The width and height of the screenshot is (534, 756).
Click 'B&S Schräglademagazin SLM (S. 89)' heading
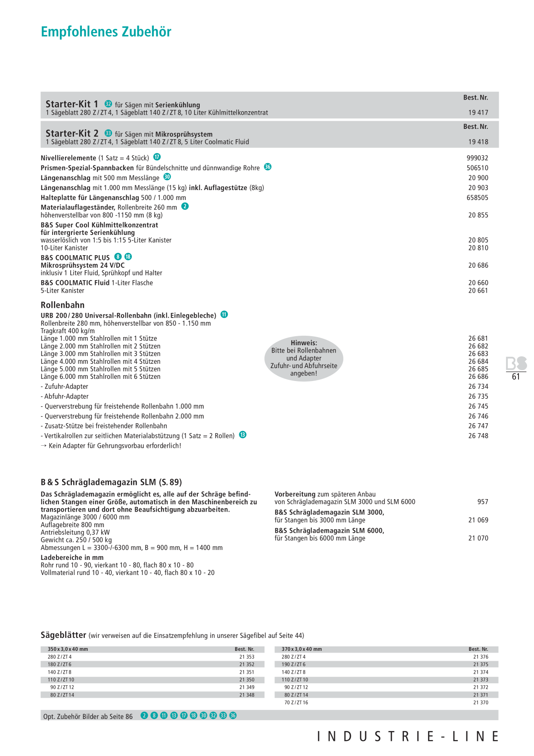(x=111, y=482)
